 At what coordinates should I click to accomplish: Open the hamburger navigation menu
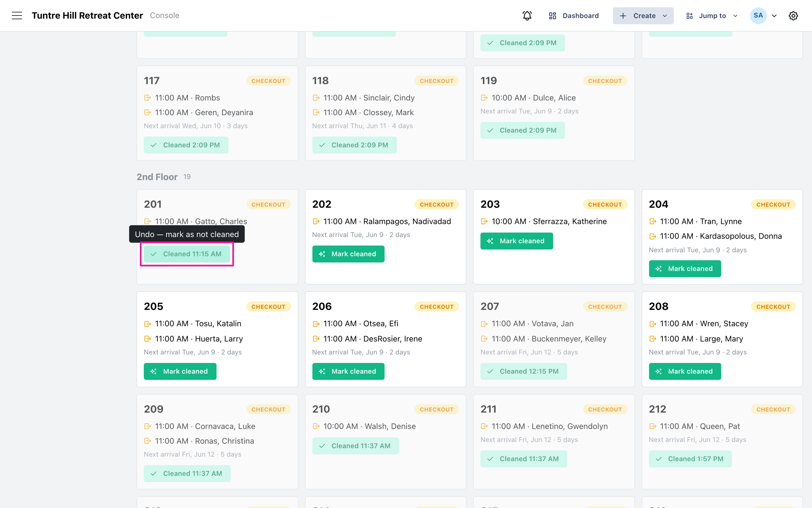pos(17,16)
